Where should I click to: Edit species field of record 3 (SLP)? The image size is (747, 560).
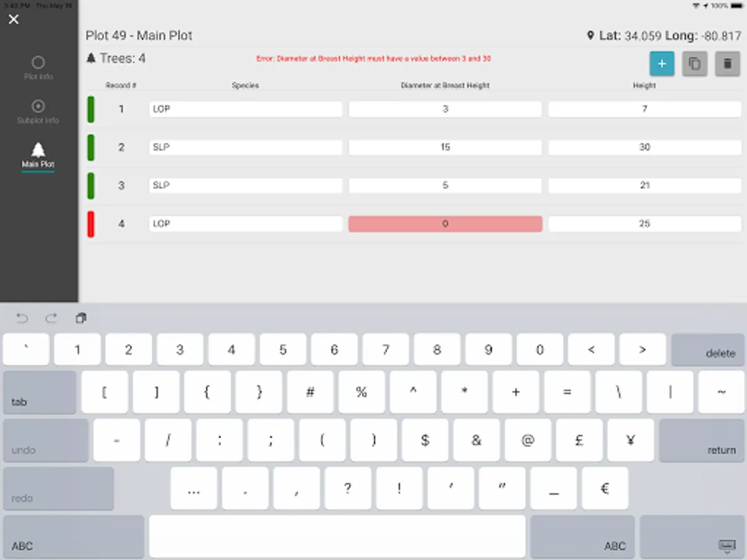(x=246, y=185)
